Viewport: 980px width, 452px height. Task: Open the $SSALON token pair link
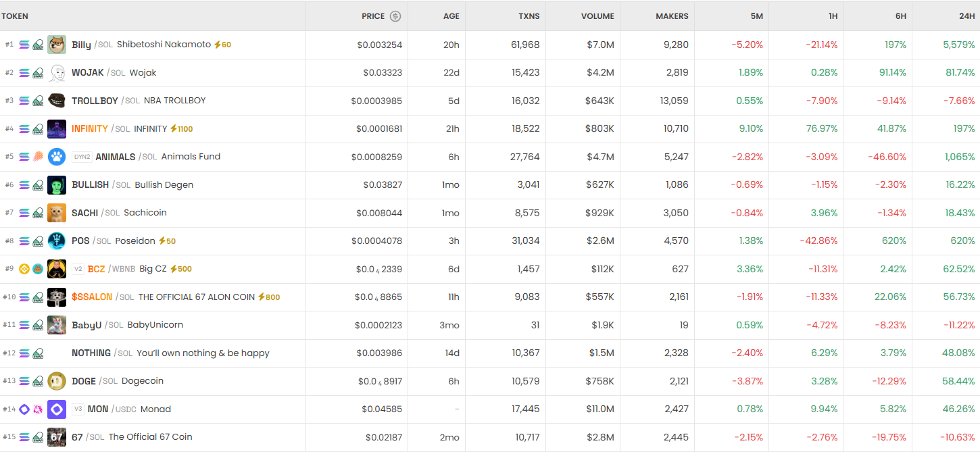[x=92, y=297]
